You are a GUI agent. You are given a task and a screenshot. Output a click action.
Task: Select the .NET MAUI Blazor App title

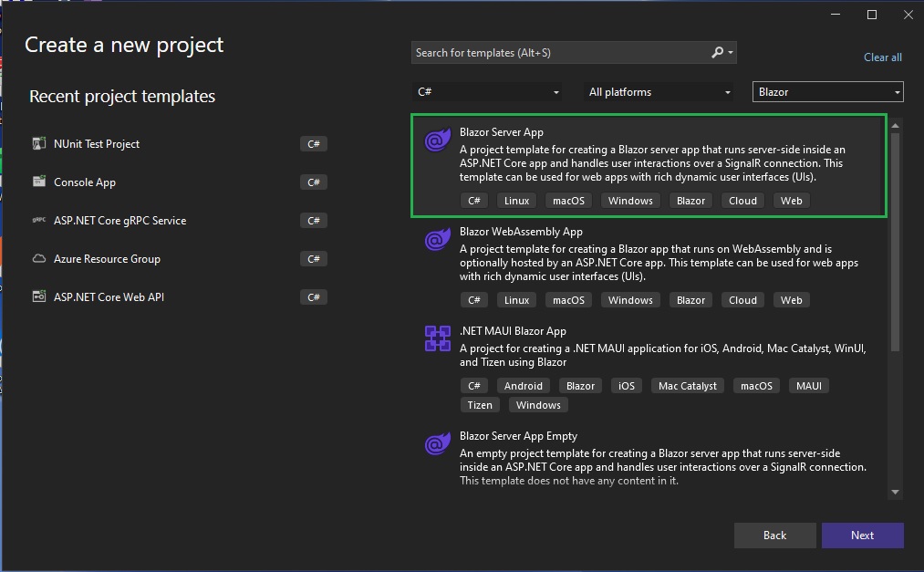[x=513, y=331]
